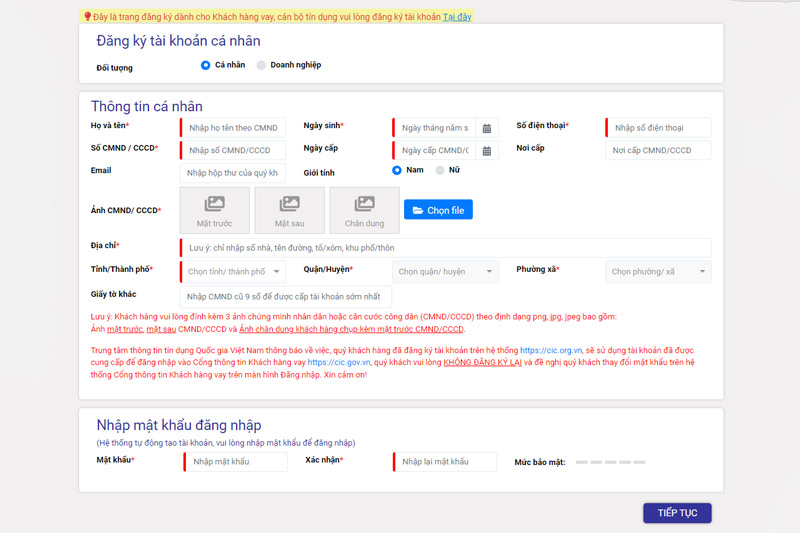Select the Cá nhân radio option
The height and width of the screenshot is (533, 800).
[x=206, y=65]
